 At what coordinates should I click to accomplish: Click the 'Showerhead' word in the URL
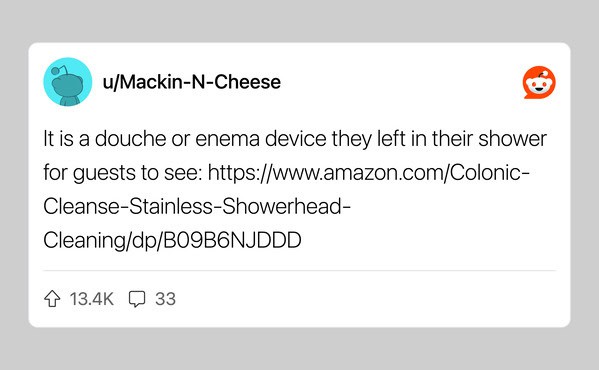pyautogui.click(x=283, y=207)
